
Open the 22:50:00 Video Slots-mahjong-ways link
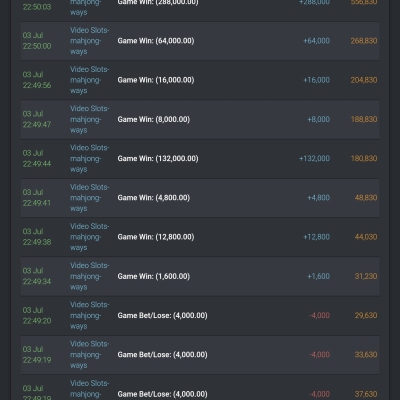(x=89, y=41)
